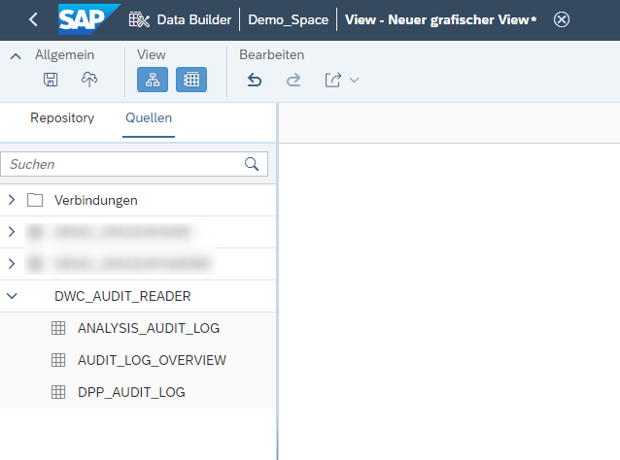Click table icon of ANALYSIS_AUDIT_LOG
This screenshot has width=620, height=460.
point(58,328)
